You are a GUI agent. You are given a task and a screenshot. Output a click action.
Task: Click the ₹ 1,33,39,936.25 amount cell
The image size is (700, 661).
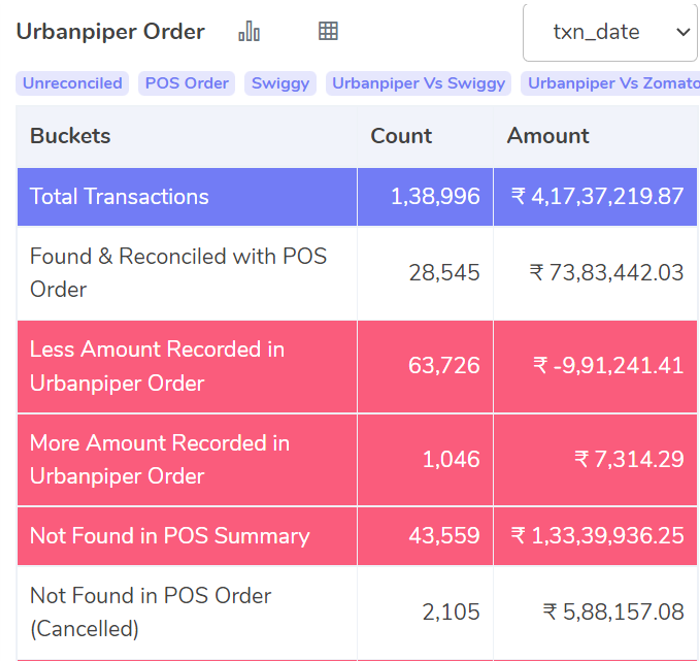click(x=596, y=536)
